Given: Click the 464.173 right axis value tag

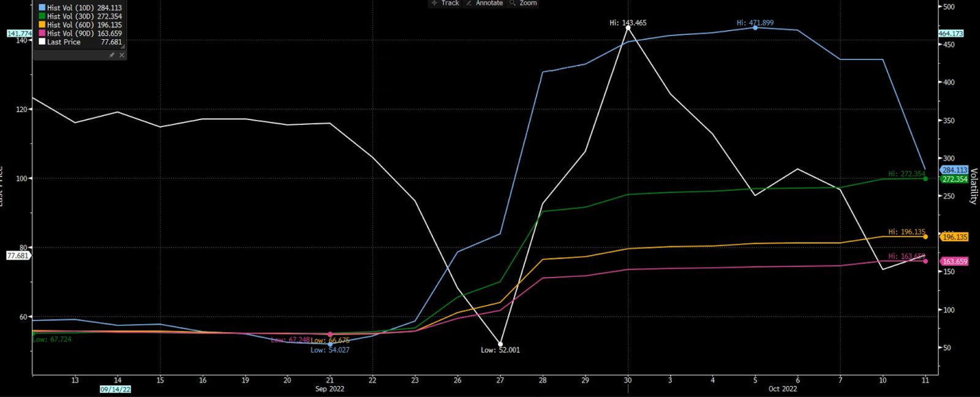Looking at the screenshot, I should (951, 34).
